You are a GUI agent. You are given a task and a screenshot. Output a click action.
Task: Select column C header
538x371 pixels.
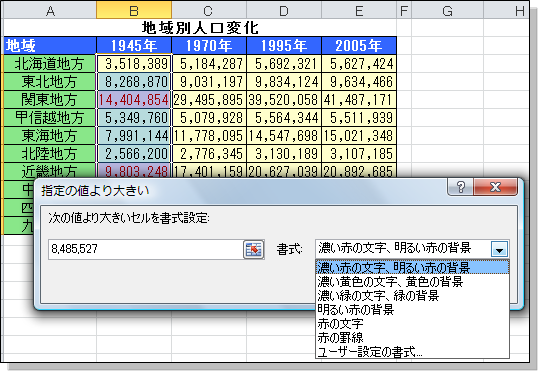[x=209, y=10]
